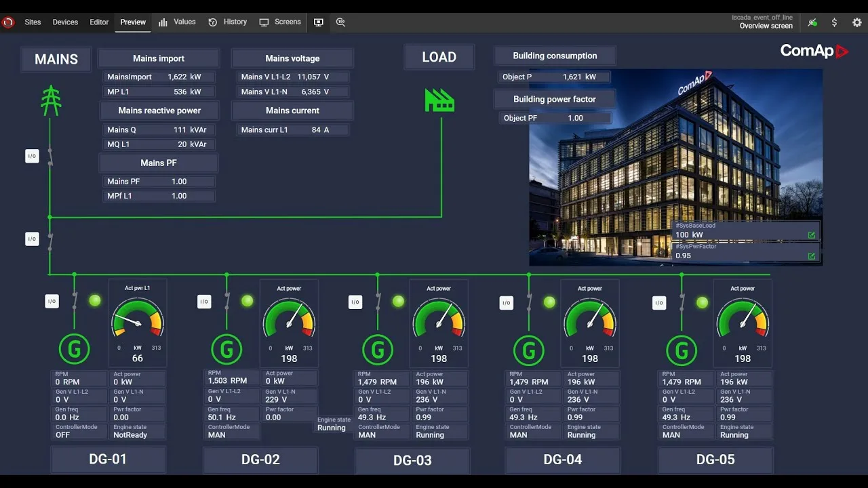Click the zoom search icon in toolbar

coord(340,22)
